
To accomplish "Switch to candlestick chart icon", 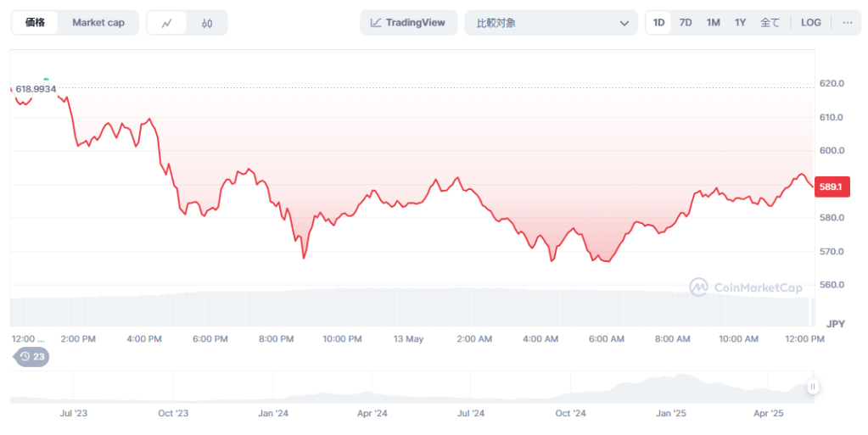I will 207,23.
